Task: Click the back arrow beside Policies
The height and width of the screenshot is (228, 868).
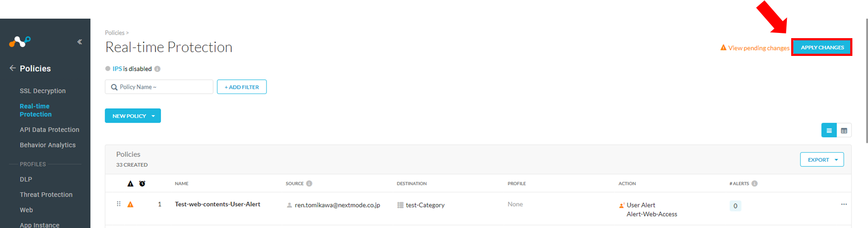Action: click(x=13, y=68)
